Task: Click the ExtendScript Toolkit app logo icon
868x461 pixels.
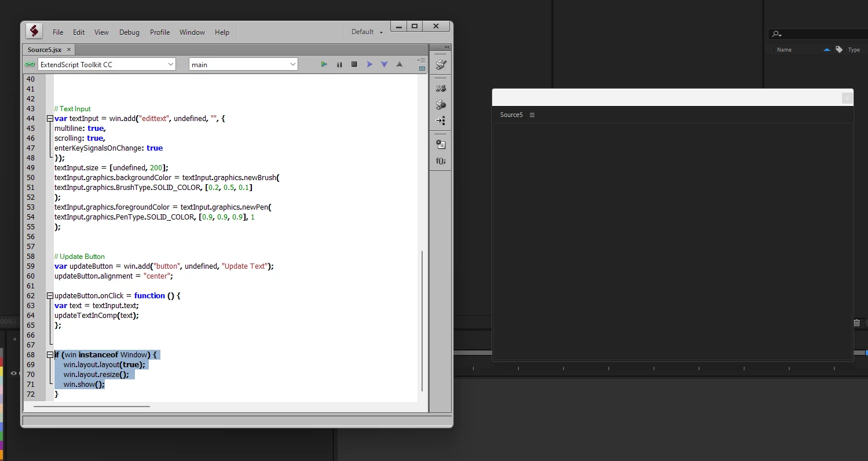Action: tap(34, 31)
